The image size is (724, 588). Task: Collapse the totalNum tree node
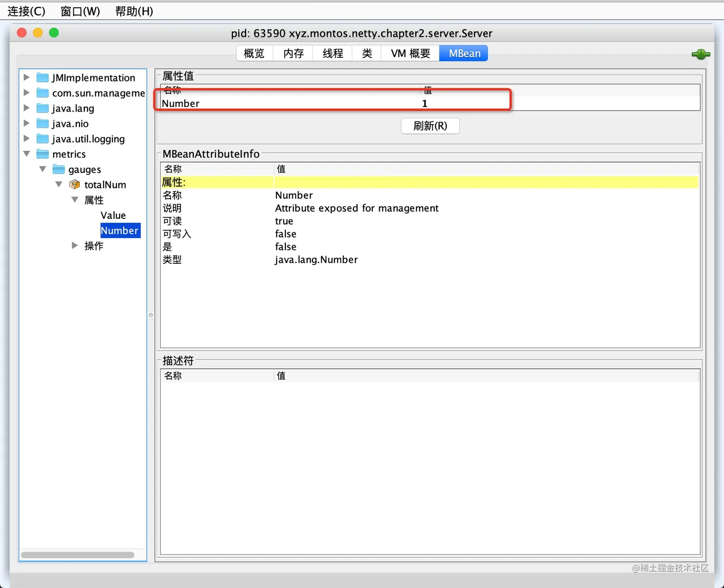pyautogui.click(x=59, y=184)
